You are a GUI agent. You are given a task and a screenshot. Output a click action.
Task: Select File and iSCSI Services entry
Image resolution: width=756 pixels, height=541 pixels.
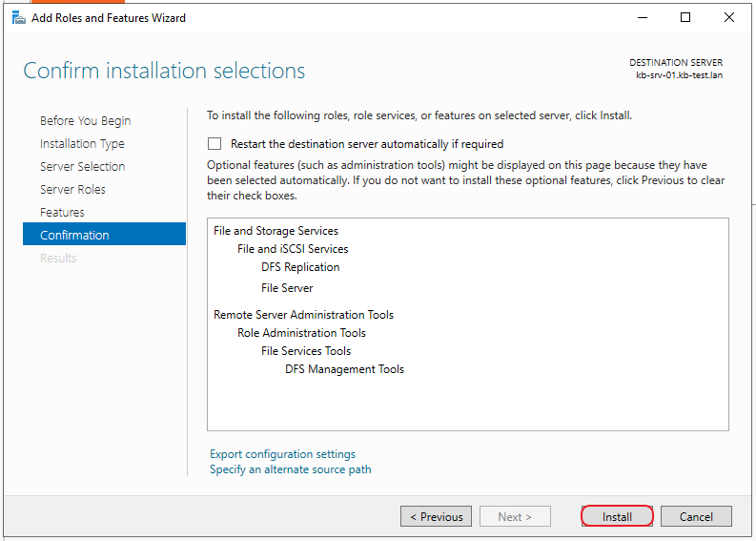click(293, 249)
